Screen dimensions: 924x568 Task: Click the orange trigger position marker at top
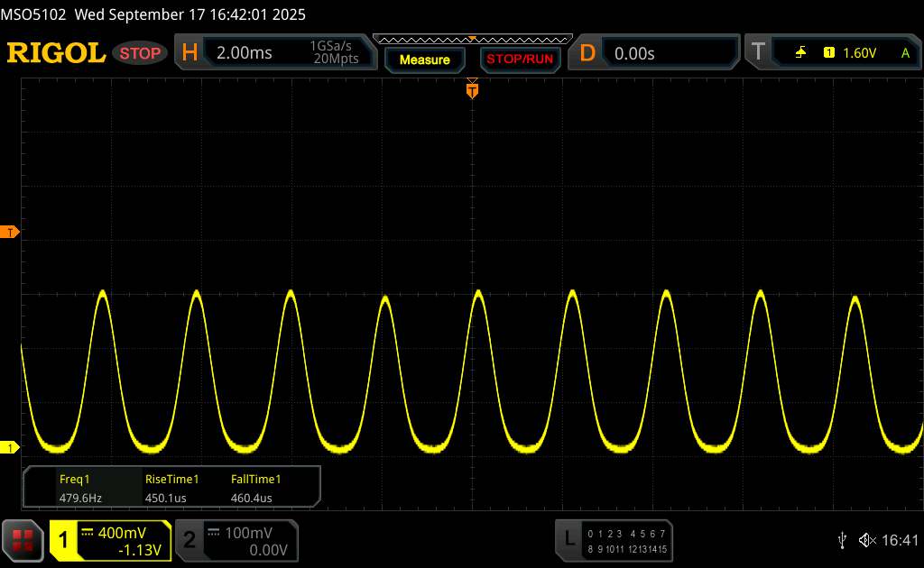click(x=471, y=89)
